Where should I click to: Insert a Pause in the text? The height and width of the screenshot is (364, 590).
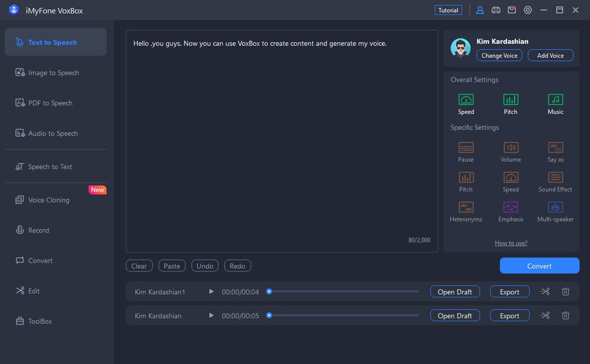[466, 152]
